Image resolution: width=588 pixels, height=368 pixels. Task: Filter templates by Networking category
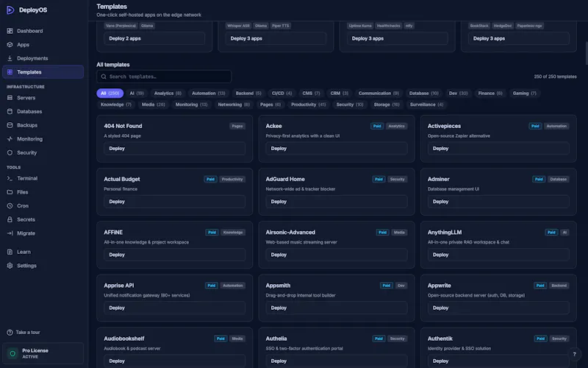pos(234,105)
